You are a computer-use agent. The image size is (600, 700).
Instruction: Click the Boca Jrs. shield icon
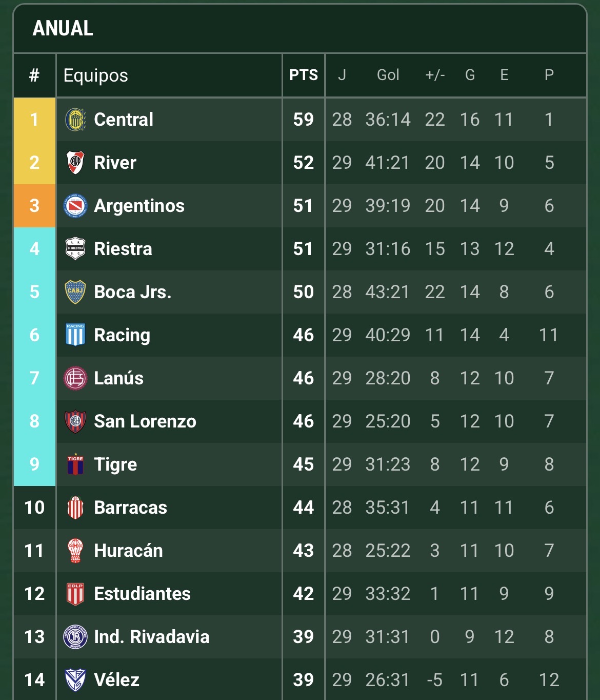click(x=75, y=292)
